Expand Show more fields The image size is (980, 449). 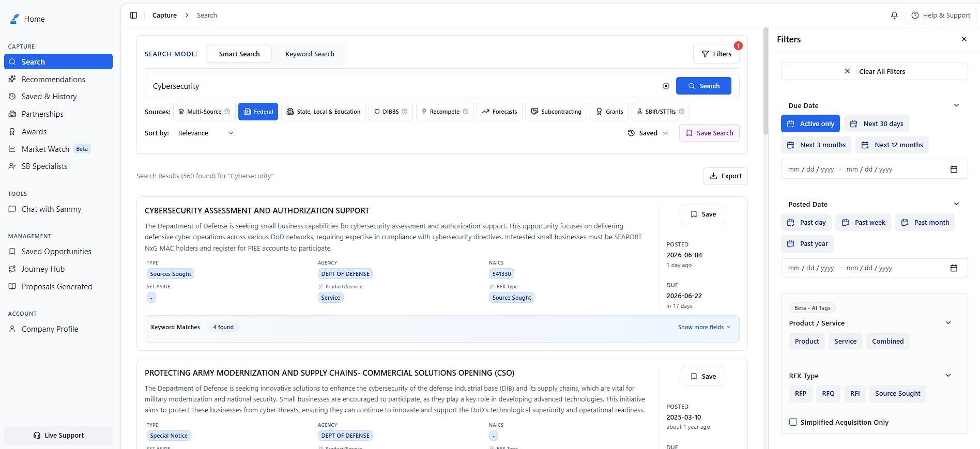(x=705, y=327)
